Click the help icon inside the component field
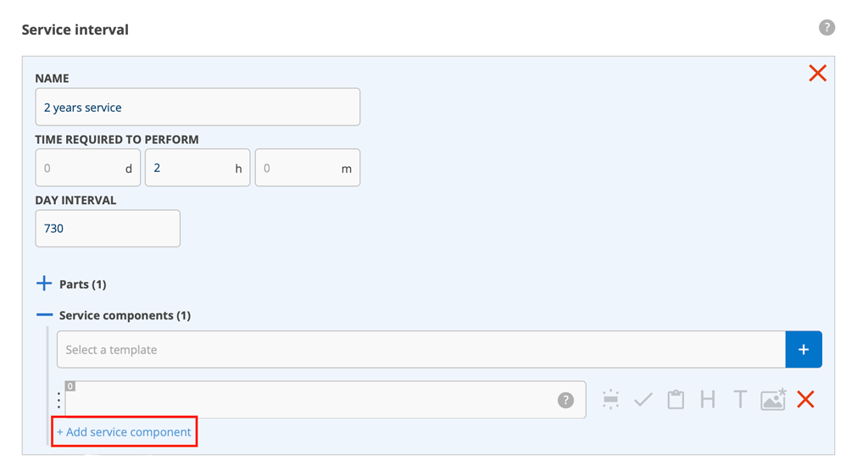The width and height of the screenshot is (868, 466). (565, 400)
